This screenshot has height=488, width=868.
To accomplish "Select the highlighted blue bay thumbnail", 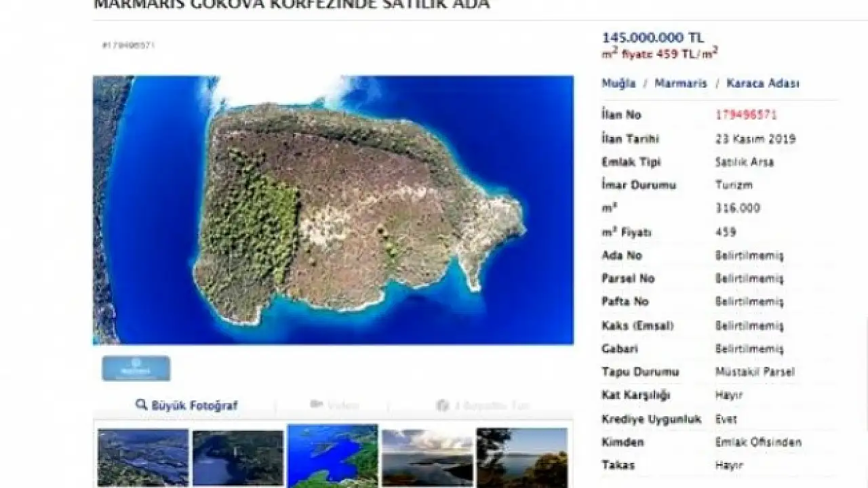I will [x=332, y=456].
